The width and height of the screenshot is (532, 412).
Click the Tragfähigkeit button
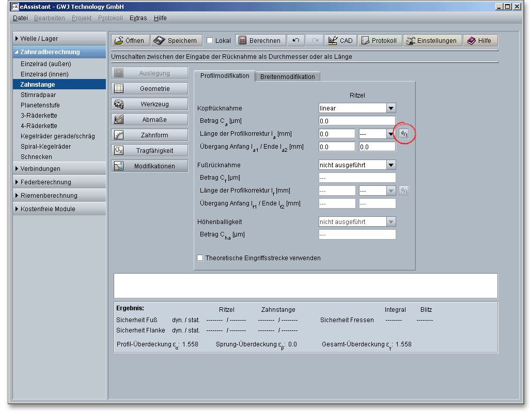150,151
